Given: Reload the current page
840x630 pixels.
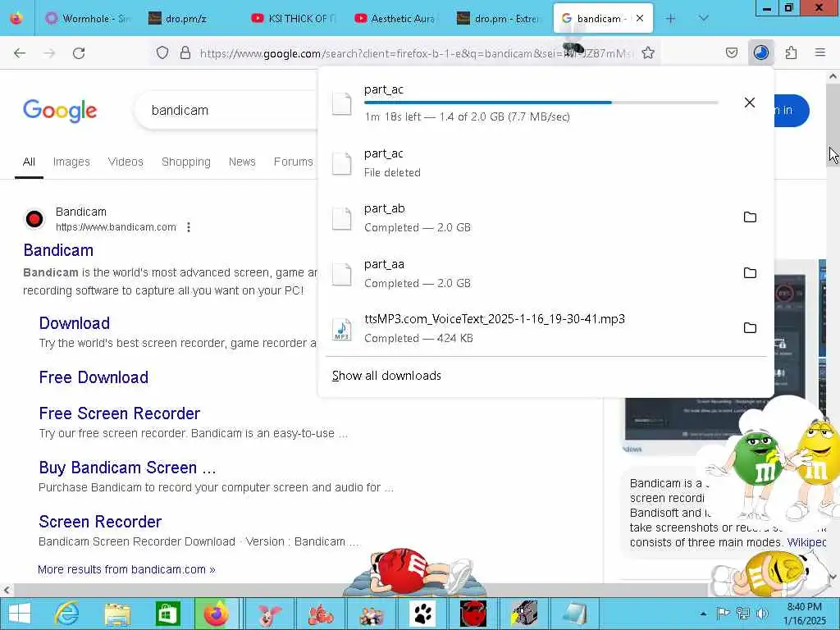Looking at the screenshot, I should [x=79, y=53].
